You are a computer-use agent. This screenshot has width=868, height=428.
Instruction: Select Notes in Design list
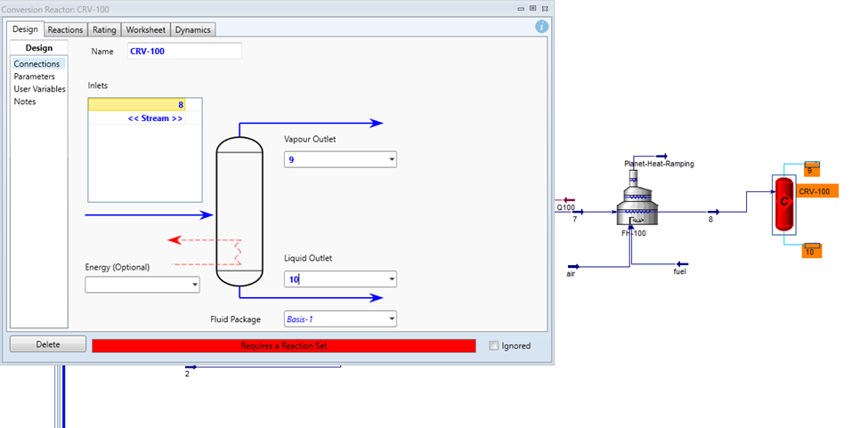(x=25, y=101)
